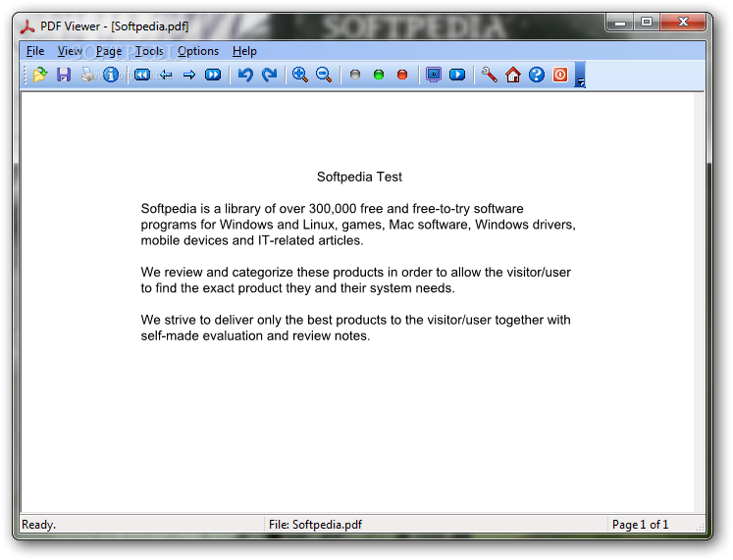The width and height of the screenshot is (733, 560).
Task: Go to next page right arrow
Action: pyautogui.click(x=189, y=75)
